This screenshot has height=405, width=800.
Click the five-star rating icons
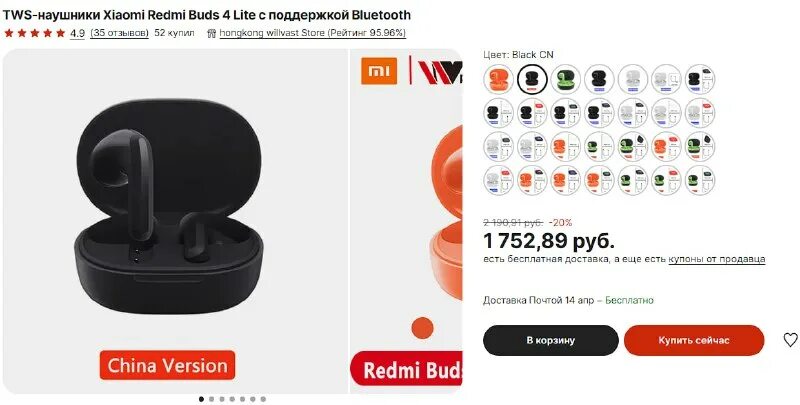point(35,33)
